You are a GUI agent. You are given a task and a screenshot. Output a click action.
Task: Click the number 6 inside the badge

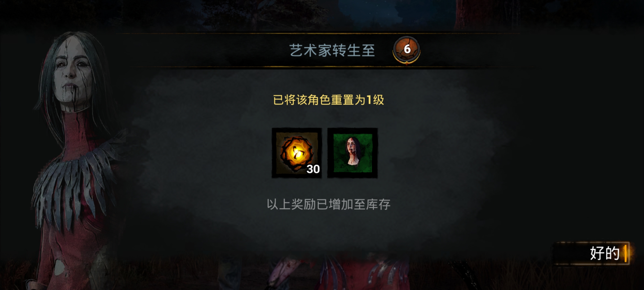point(407,49)
